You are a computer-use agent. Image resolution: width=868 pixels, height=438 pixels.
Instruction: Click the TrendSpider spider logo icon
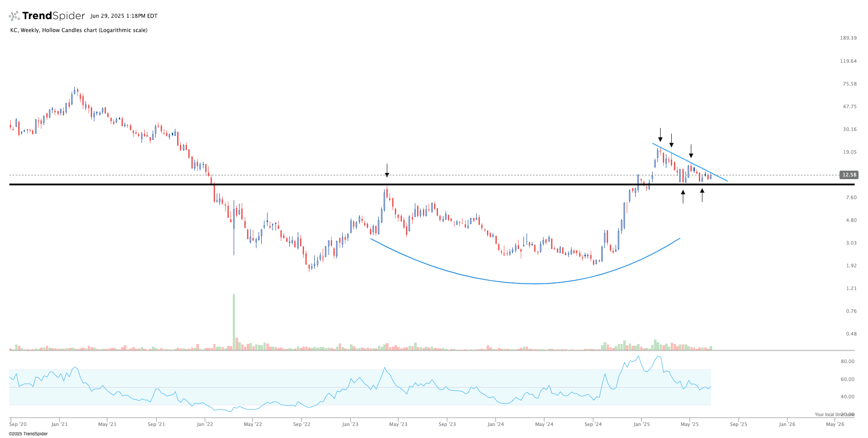point(14,16)
